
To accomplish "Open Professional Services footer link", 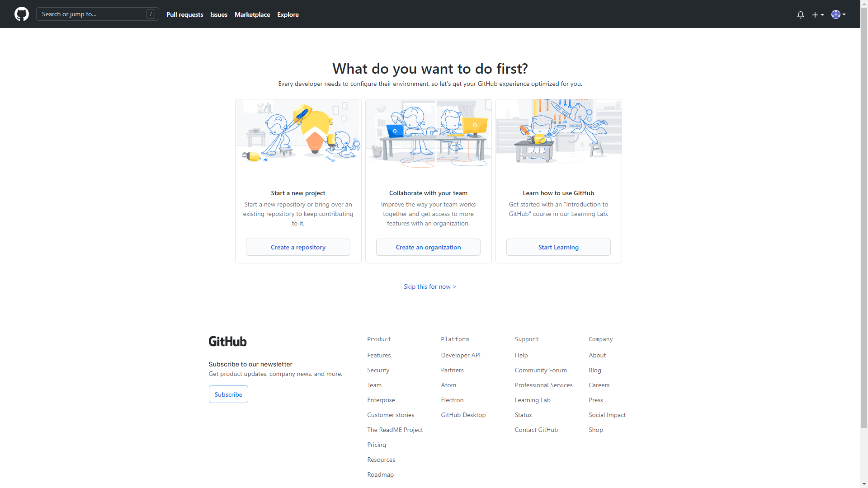I will [x=543, y=385].
